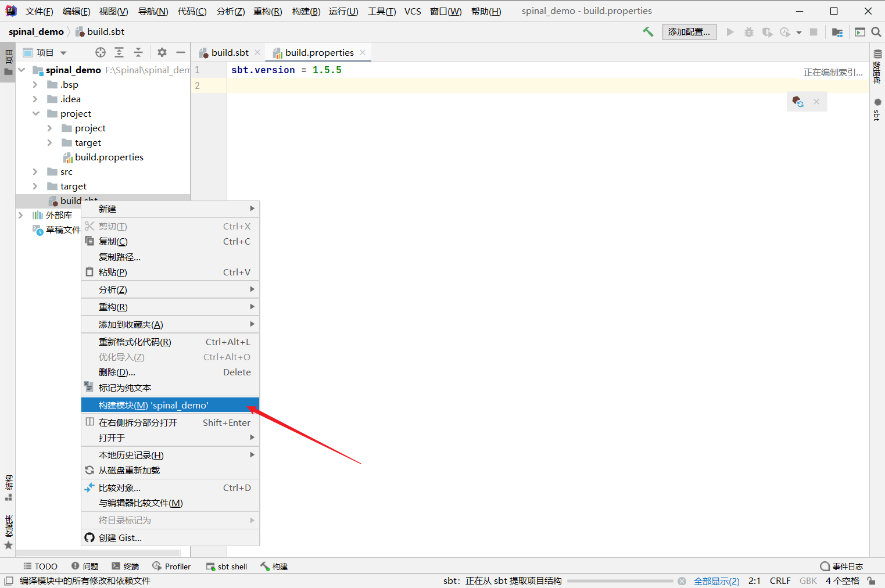Viewport: 885px width, 588px height.
Task: Open the 项目 view dropdown
Action: click(x=46, y=52)
